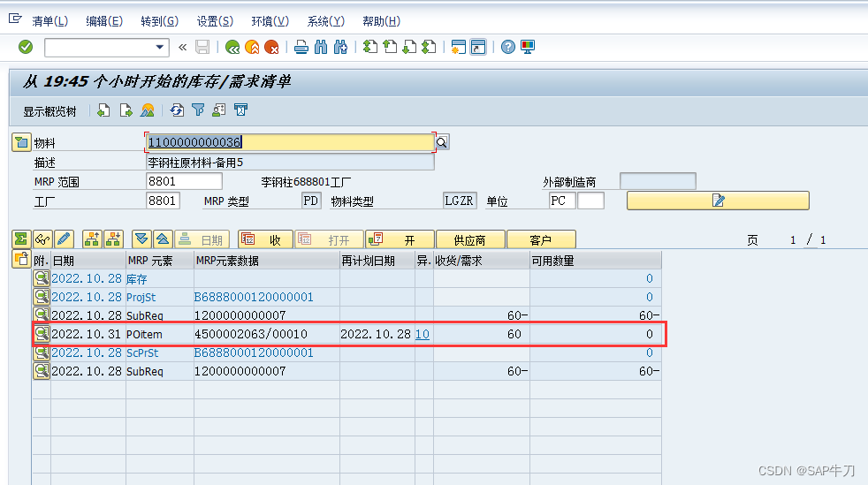Click the Print icon
The width and height of the screenshot is (868, 485).
(x=301, y=47)
